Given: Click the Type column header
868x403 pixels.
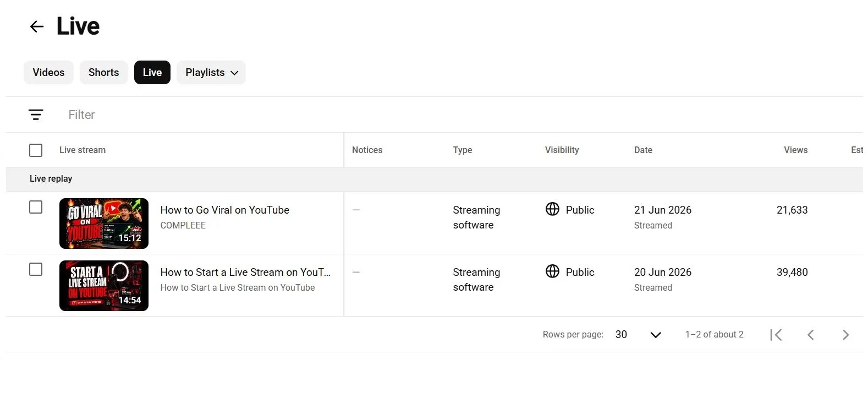Looking at the screenshot, I should pos(463,150).
